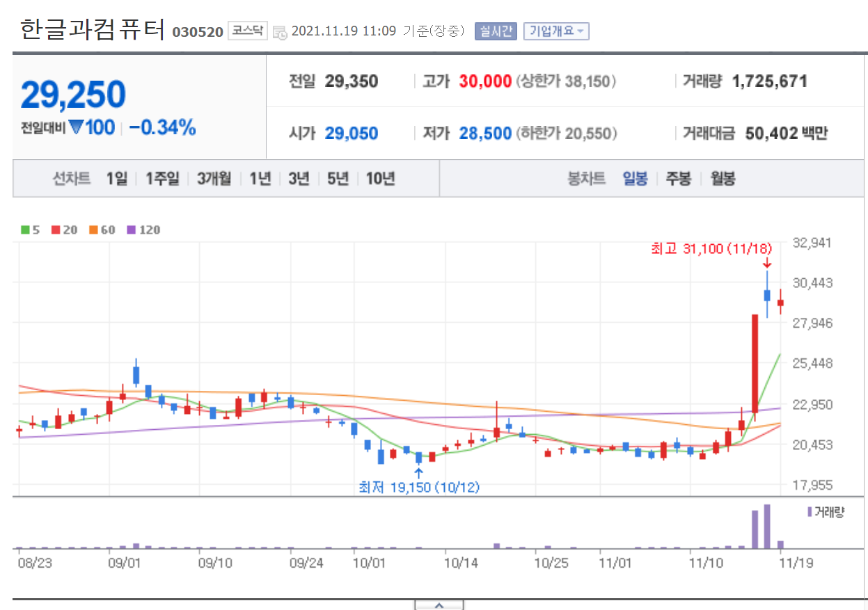The height and width of the screenshot is (610, 868).
Task: Click the 전일 value 29,350
Action: 352,81
